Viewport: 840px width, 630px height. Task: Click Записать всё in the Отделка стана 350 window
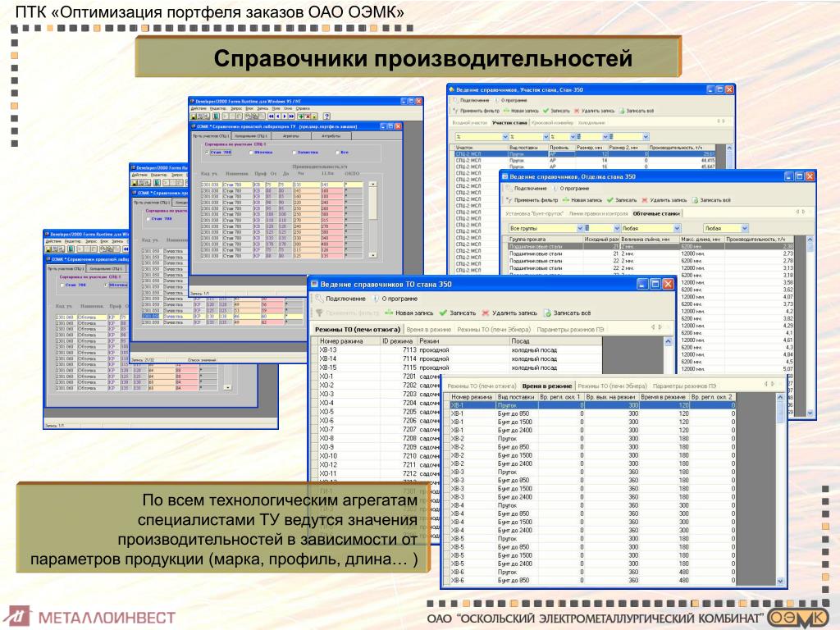pos(711,200)
